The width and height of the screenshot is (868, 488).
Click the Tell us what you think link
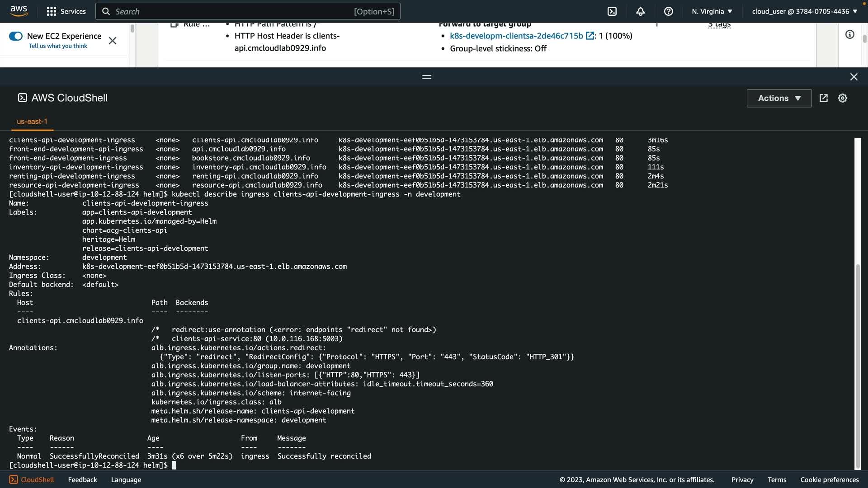(x=58, y=46)
